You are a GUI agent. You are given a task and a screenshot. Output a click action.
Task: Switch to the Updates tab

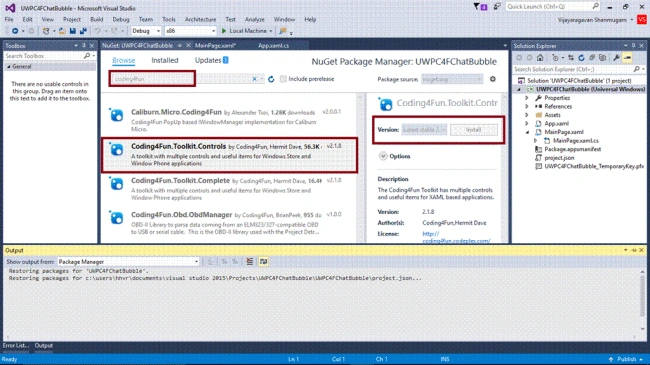coord(211,61)
